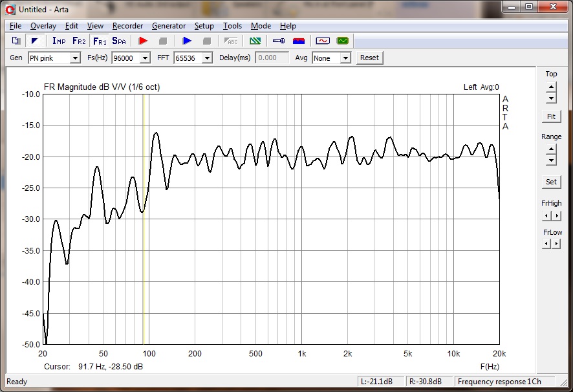Switch to IMP impulse response mode
The height and width of the screenshot is (392, 573).
coord(59,41)
